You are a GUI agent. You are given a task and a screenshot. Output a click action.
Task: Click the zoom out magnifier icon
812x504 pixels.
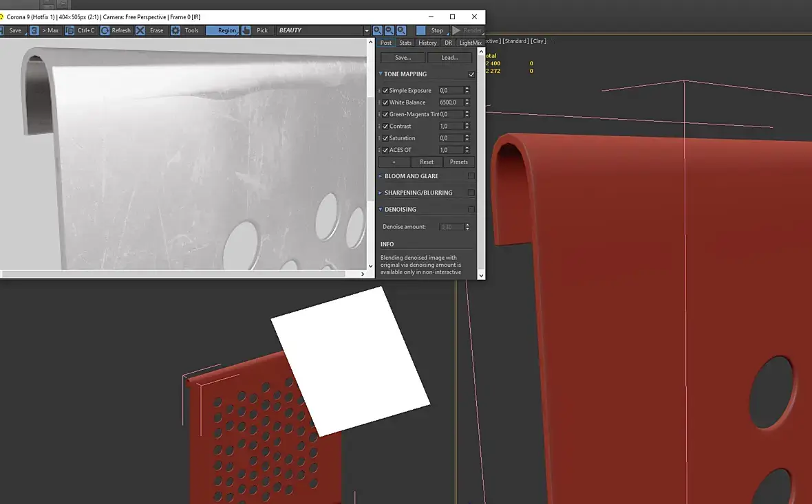coord(389,30)
